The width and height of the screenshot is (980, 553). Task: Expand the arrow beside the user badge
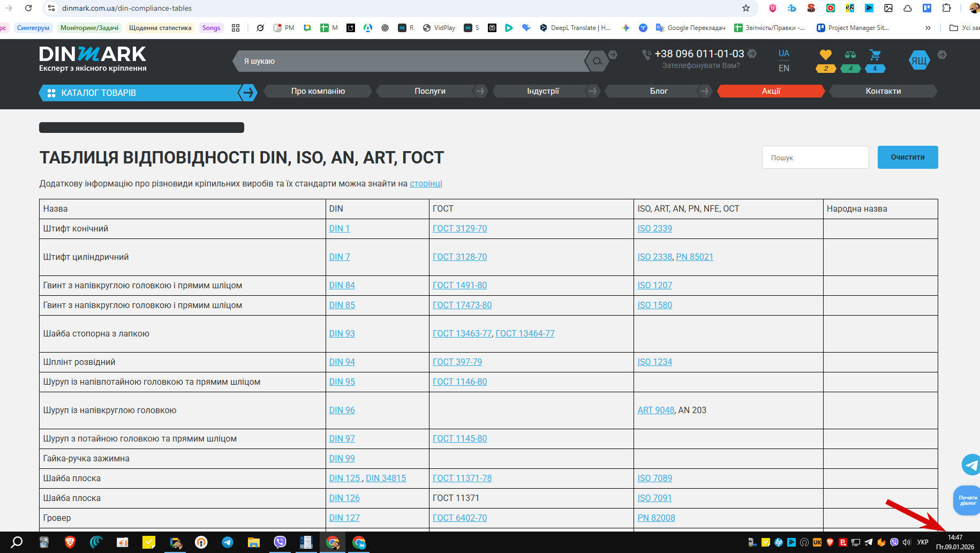click(x=942, y=55)
